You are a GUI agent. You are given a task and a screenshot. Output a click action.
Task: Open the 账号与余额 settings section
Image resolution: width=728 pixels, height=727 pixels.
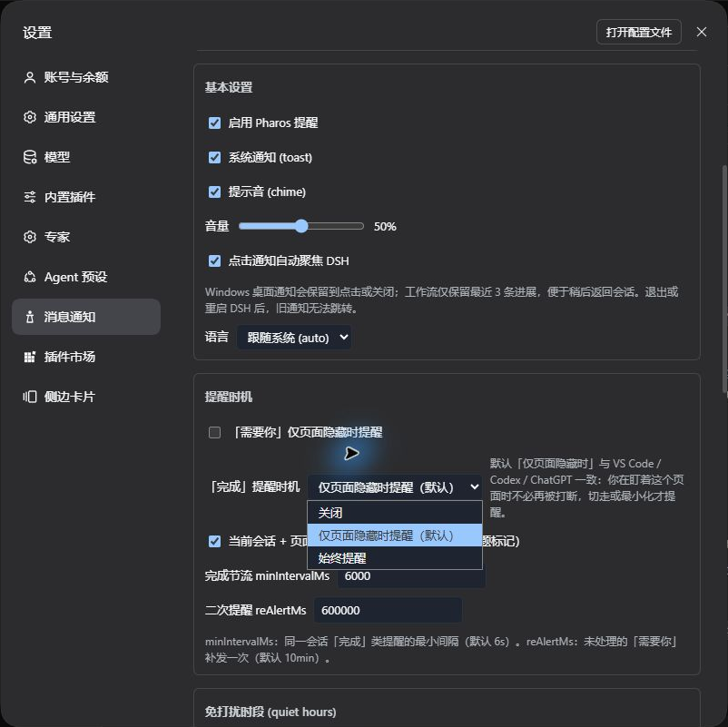(x=86, y=77)
